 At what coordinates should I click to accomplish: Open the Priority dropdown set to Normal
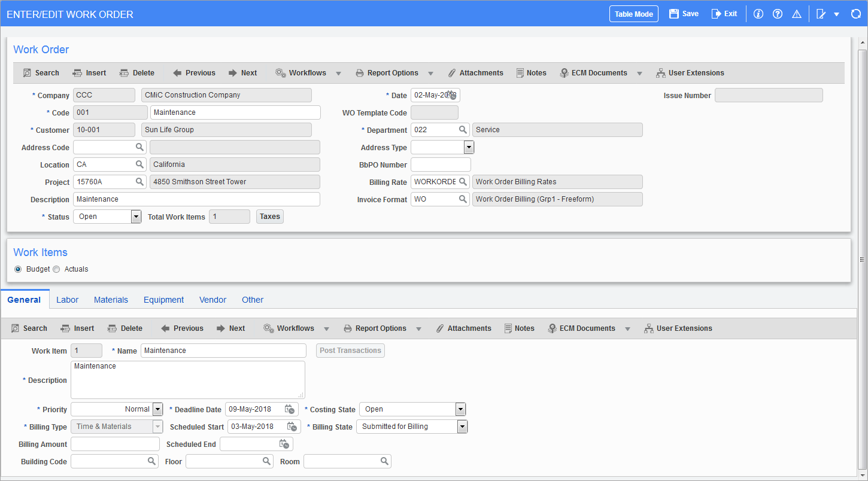(157, 409)
